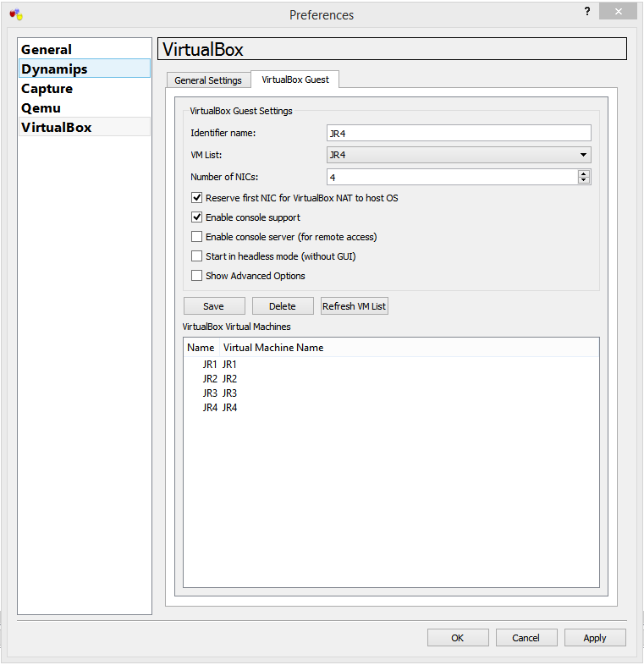This screenshot has height=665, width=644.
Task: Close the Preferences dialog
Action: (618, 12)
